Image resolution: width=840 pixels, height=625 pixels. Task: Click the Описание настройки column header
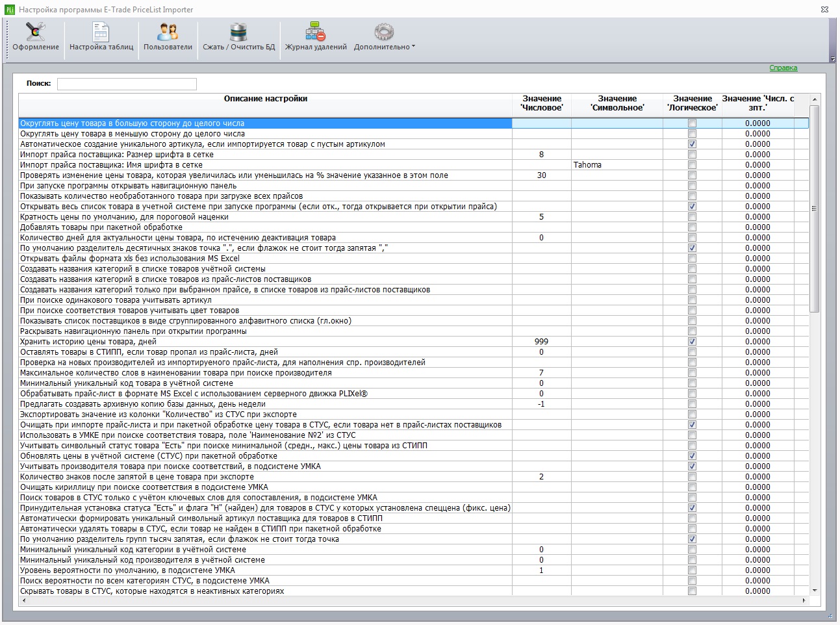[265, 105]
